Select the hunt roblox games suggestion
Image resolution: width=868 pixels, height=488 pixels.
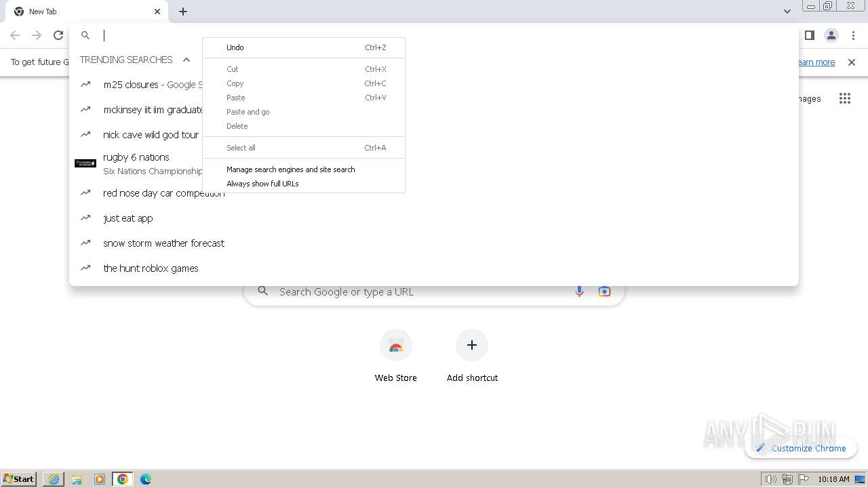[x=434, y=268]
